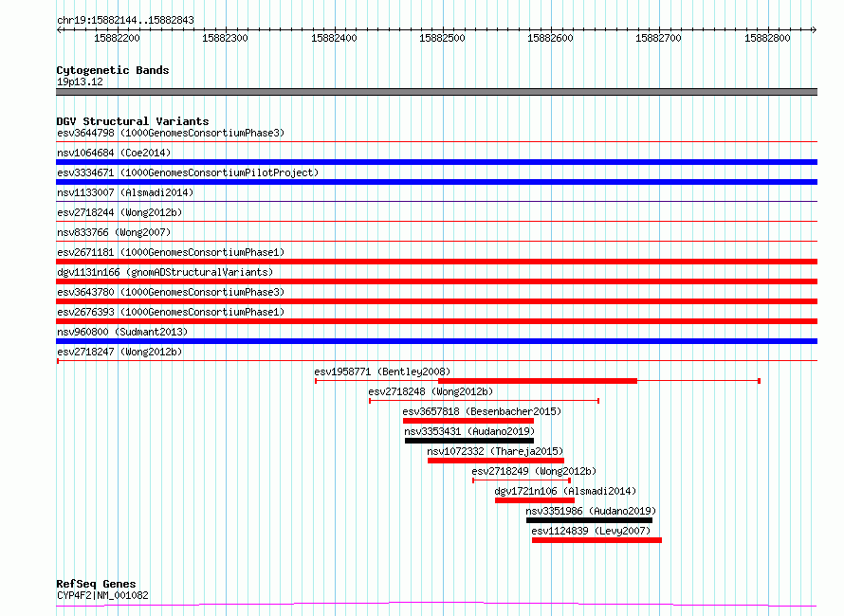The height and width of the screenshot is (616, 844).
Task: Select the 19p13.12 band label
Action: click(80, 82)
